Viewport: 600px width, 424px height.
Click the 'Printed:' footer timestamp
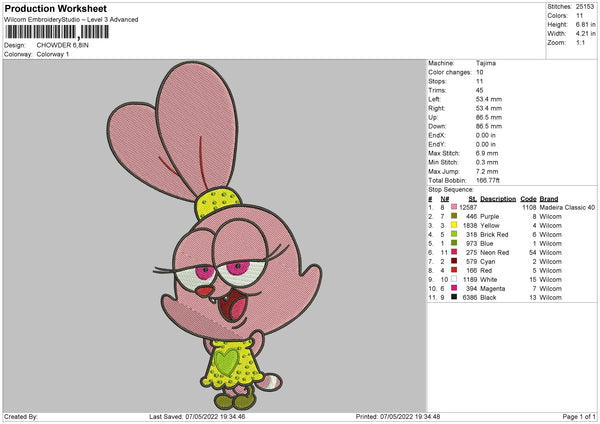398,417
